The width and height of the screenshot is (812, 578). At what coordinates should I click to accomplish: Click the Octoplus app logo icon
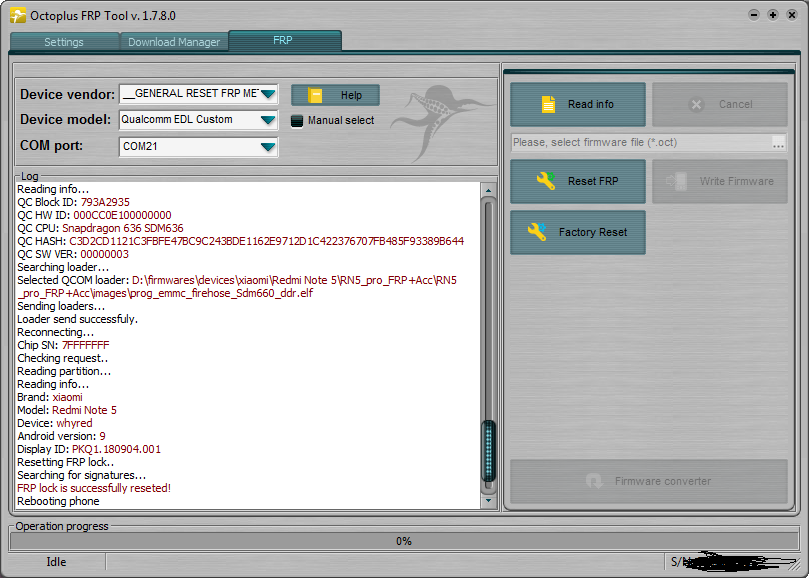[18, 16]
